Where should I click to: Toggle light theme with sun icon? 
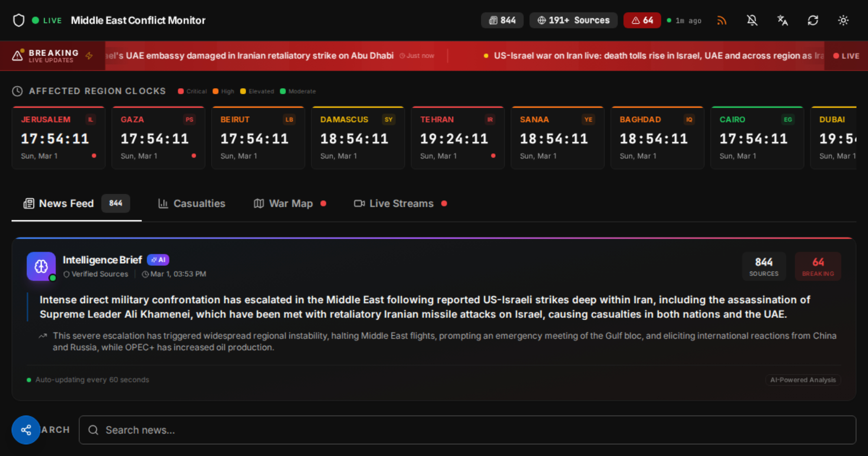point(843,20)
